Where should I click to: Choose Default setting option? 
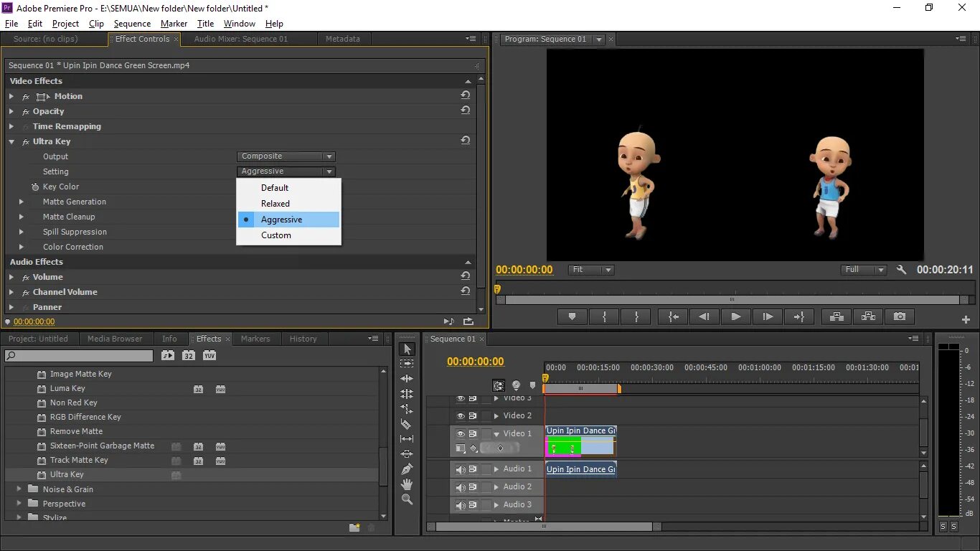pos(288,187)
